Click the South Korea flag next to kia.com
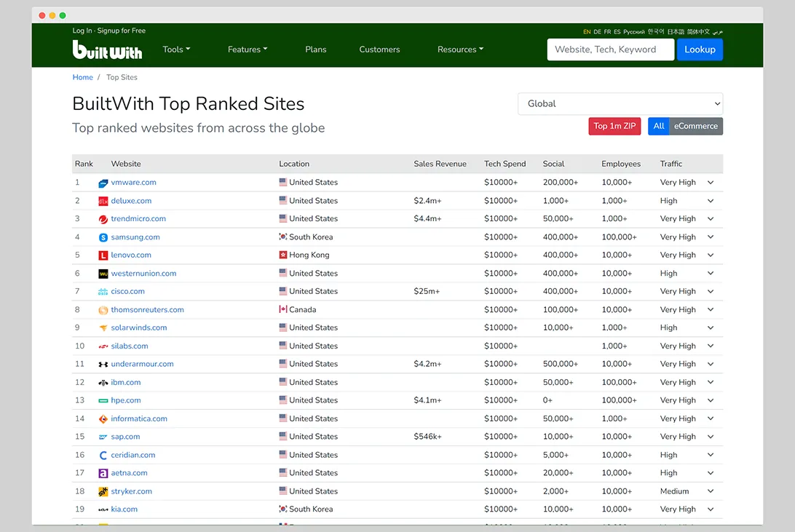The image size is (795, 532). (283, 509)
